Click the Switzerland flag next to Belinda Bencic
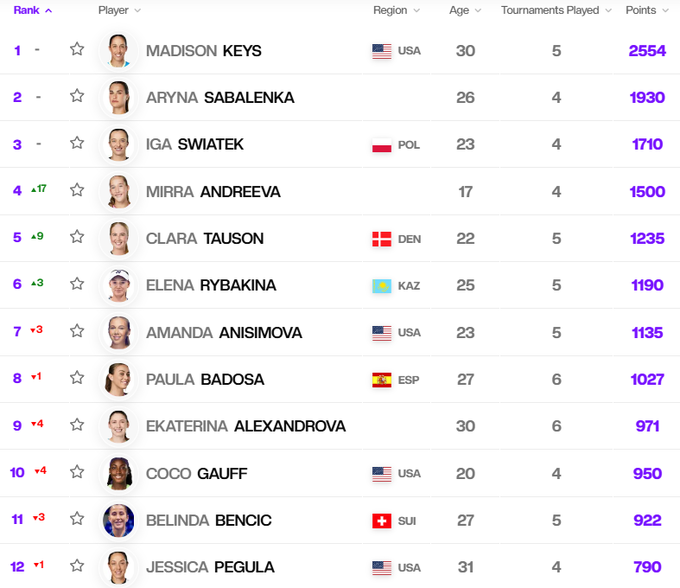The width and height of the screenshot is (680, 588). click(381, 521)
